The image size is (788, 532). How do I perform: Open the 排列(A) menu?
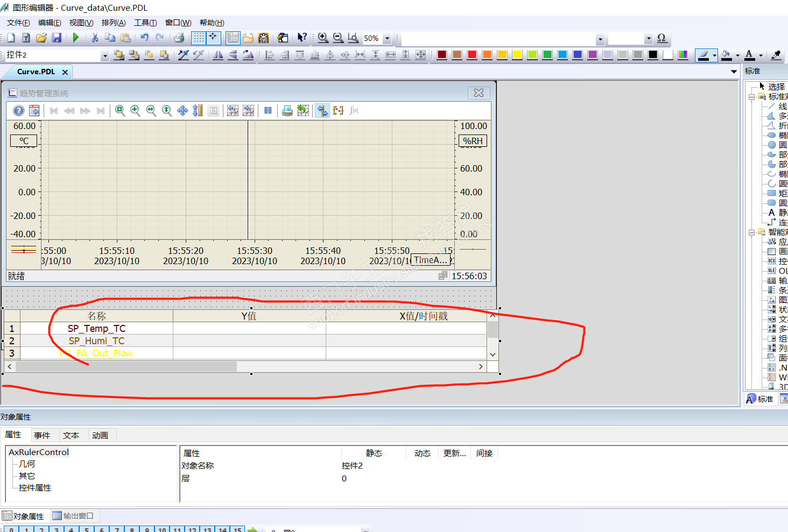click(114, 23)
